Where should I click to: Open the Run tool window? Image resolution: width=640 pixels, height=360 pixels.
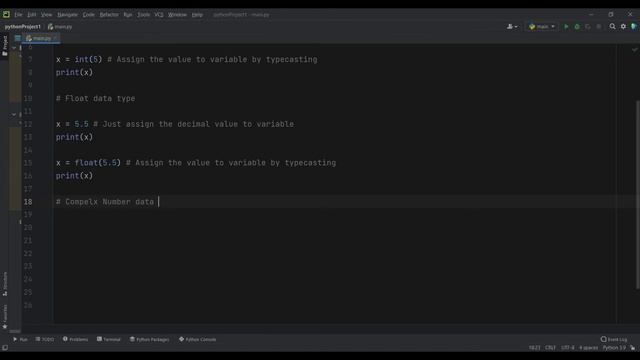(20, 339)
